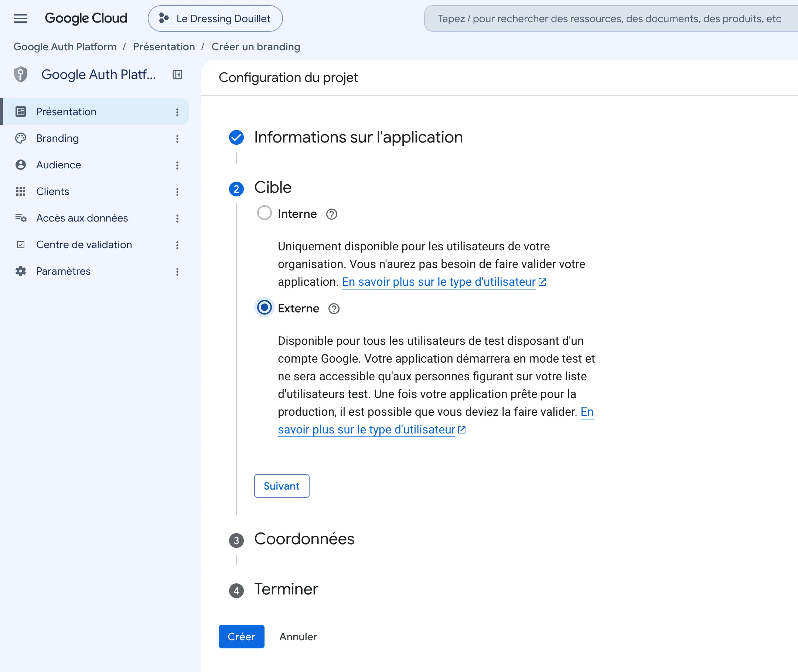This screenshot has width=798, height=672.
Task: Click the Centre de validation checkbox icon
Action: pos(21,244)
